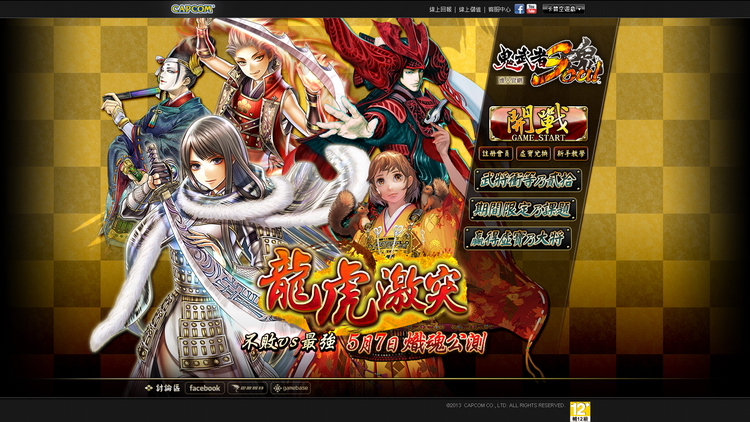750x422 pixels.
Task: Open the 期間限定乃課題 event banner
Action: [x=522, y=210]
